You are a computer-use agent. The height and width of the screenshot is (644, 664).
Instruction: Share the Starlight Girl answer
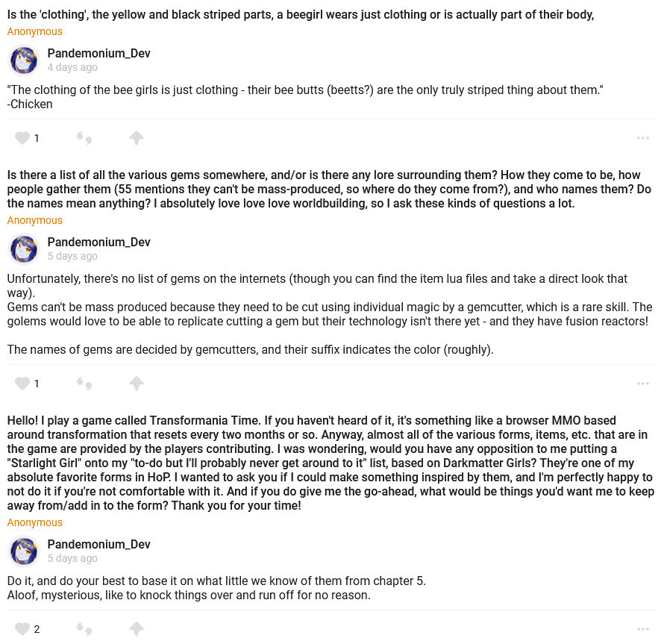click(136, 629)
